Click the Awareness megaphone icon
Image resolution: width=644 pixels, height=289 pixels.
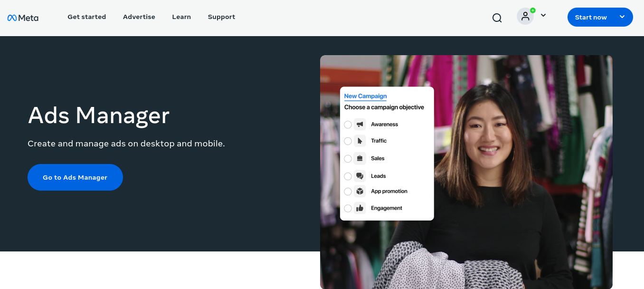[x=360, y=125]
